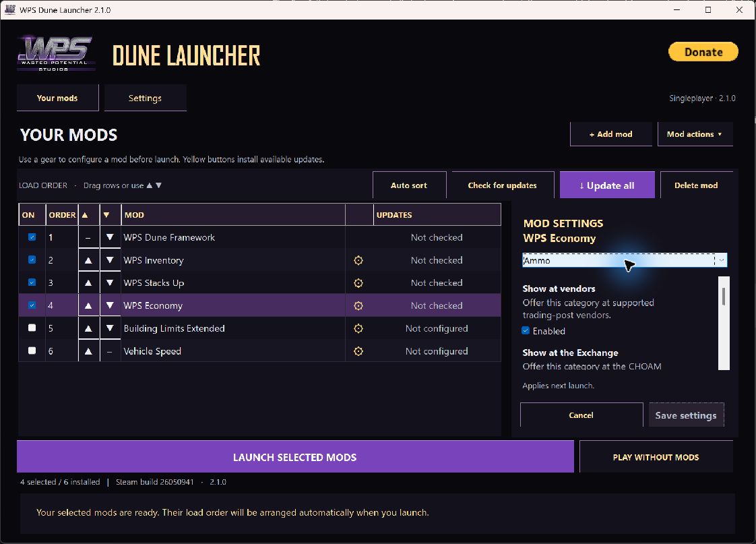The image size is (756, 544).
Task: Click the 4 selected / 6 installed text
Action: coord(60,482)
